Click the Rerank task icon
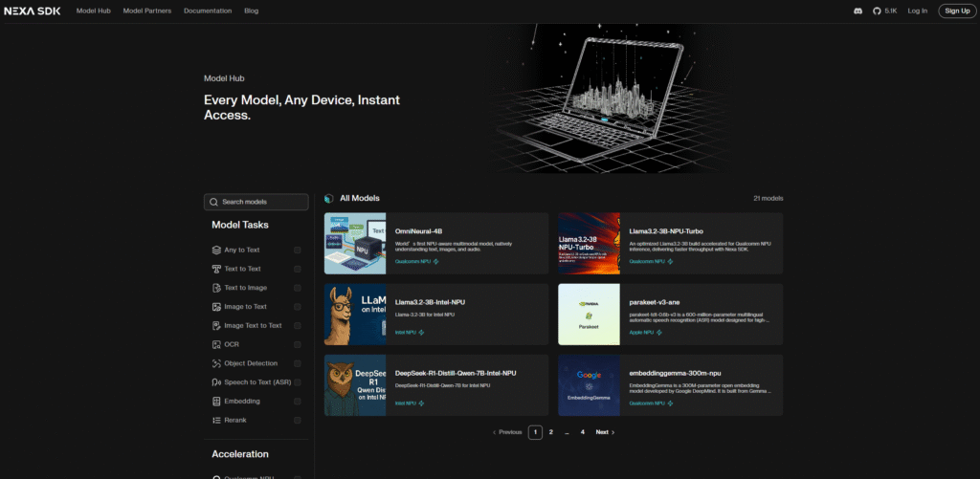The image size is (980, 479). (x=216, y=421)
